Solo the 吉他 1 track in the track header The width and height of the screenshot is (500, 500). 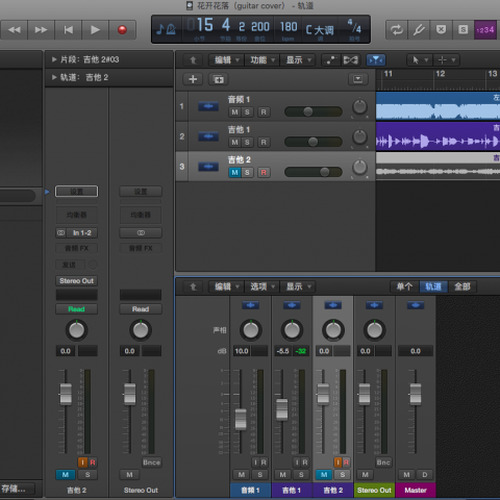pos(247,142)
